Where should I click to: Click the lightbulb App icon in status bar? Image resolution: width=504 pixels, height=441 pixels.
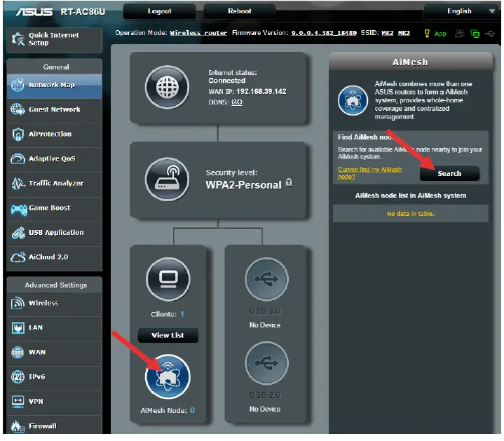pos(427,34)
